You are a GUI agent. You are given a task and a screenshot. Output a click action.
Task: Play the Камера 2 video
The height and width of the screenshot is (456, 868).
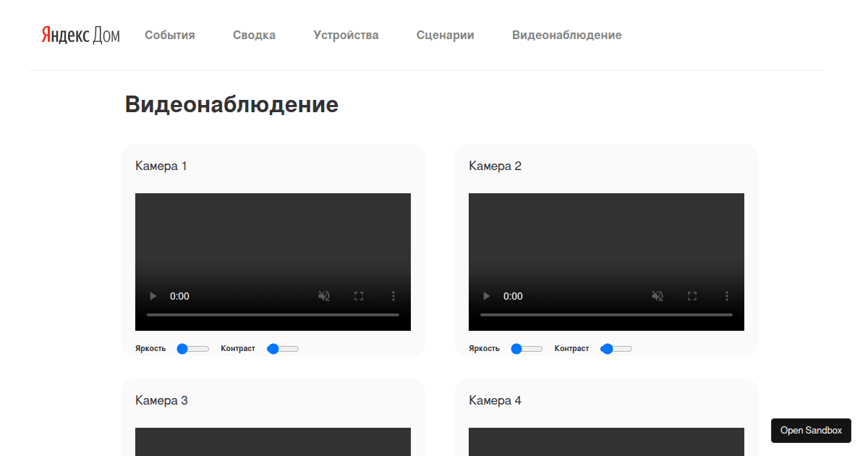pyautogui.click(x=486, y=296)
